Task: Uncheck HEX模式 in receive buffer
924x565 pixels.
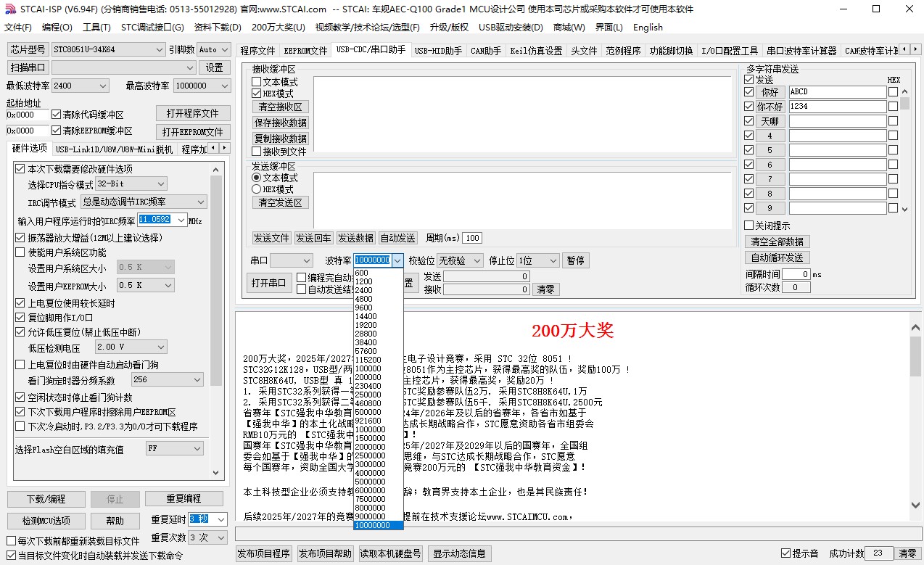Action: click(x=257, y=94)
